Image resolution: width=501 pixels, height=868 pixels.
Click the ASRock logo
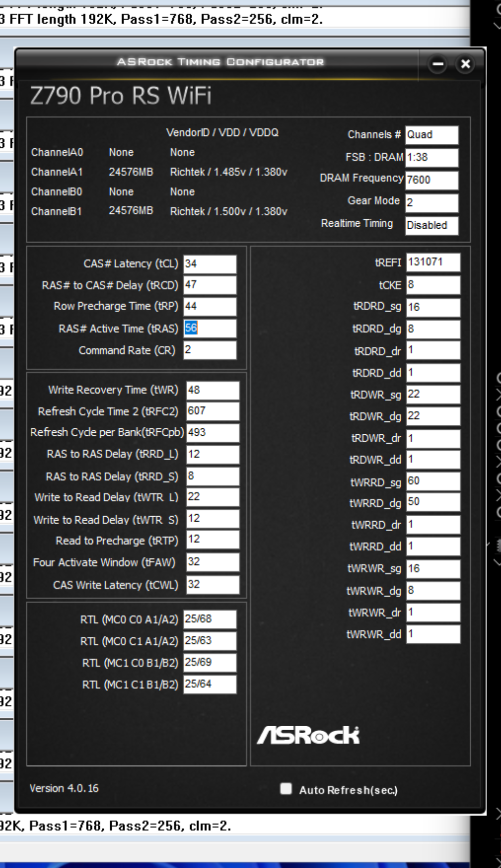(x=308, y=735)
